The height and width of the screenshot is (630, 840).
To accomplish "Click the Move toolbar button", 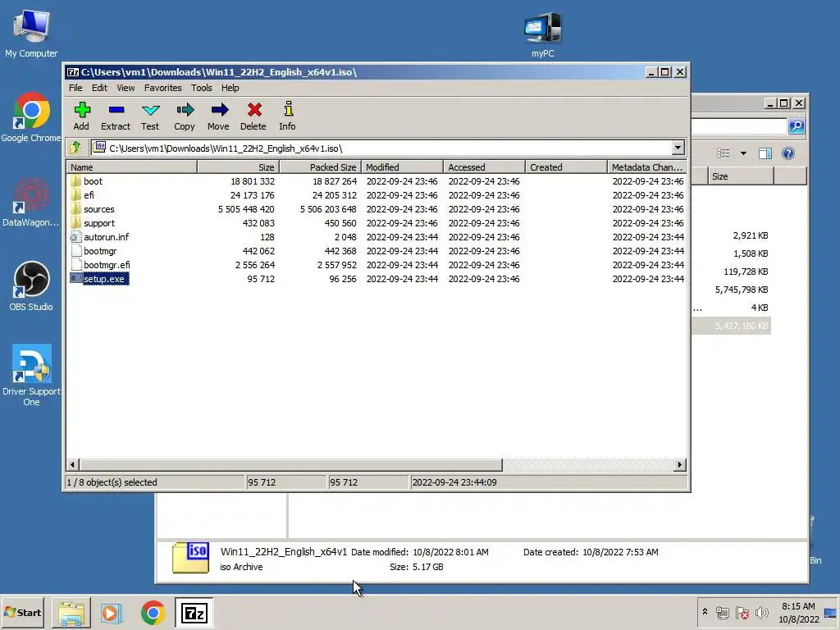I will [218, 116].
